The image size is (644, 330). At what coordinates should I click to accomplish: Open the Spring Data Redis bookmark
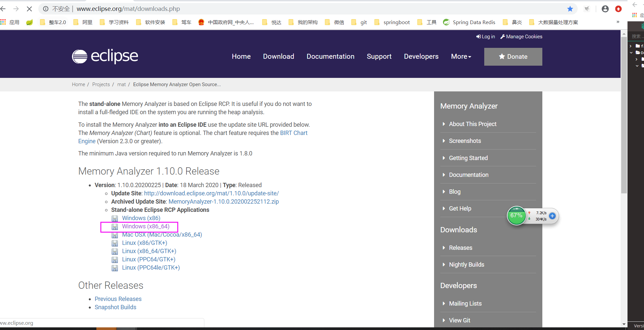(x=469, y=22)
